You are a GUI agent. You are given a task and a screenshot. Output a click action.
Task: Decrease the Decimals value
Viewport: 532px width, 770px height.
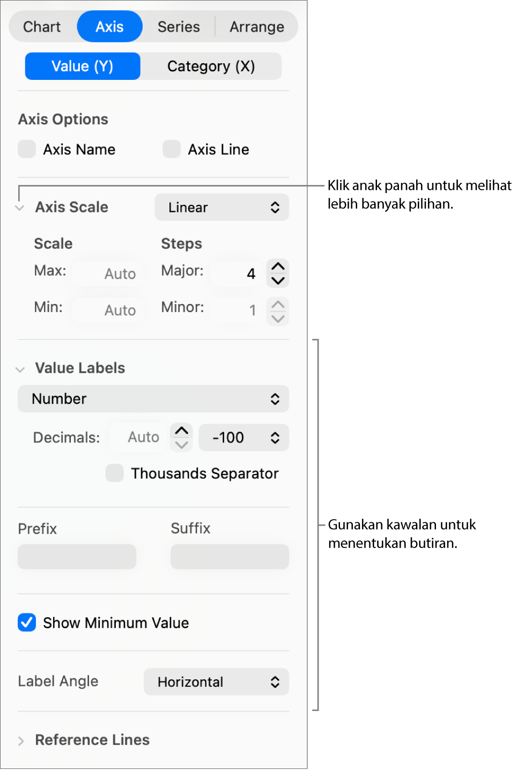(182, 445)
